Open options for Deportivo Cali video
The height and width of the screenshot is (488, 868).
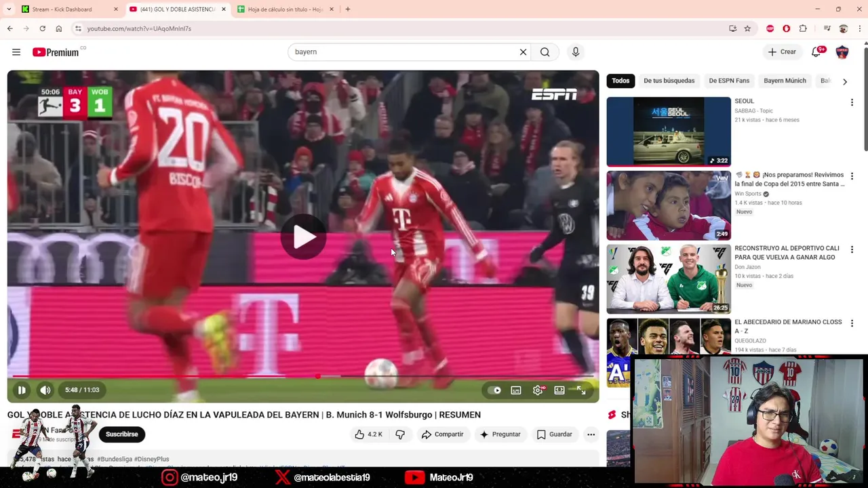coord(852,249)
